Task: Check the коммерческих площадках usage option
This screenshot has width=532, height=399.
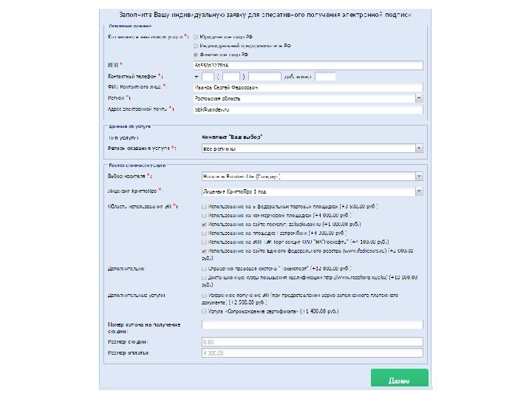Action: click(203, 214)
